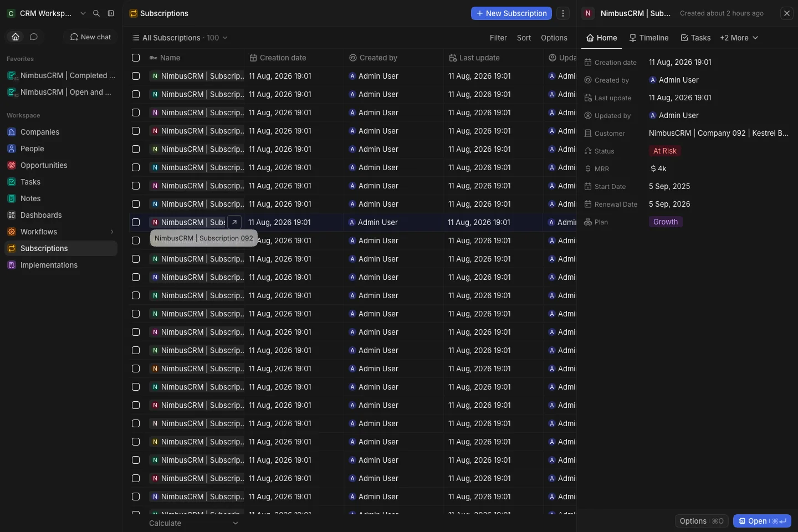Click the Last update column header icon
This screenshot has width=798, height=532.
453,58
